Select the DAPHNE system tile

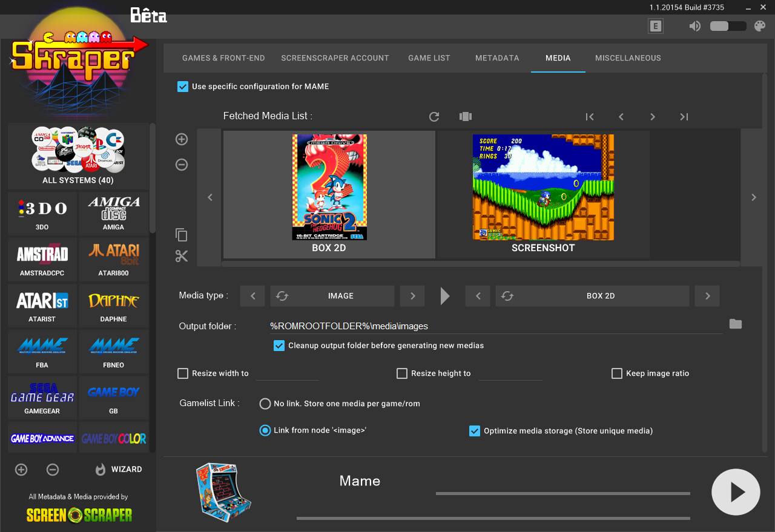[x=113, y=305]
